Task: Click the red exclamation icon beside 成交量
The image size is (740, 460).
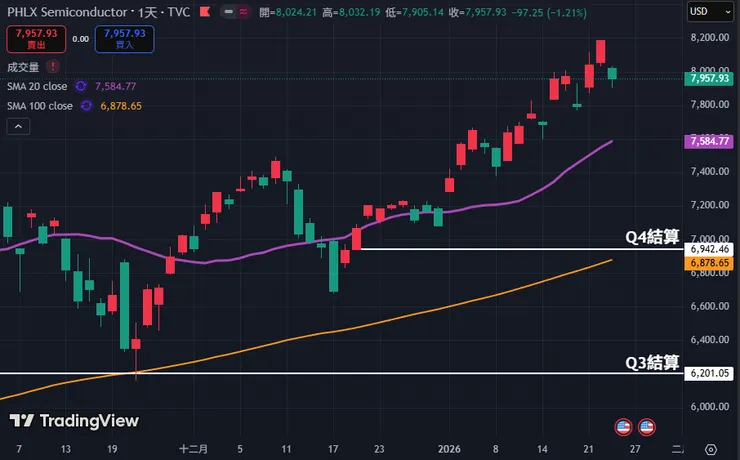Action: (x=53, y=67)
